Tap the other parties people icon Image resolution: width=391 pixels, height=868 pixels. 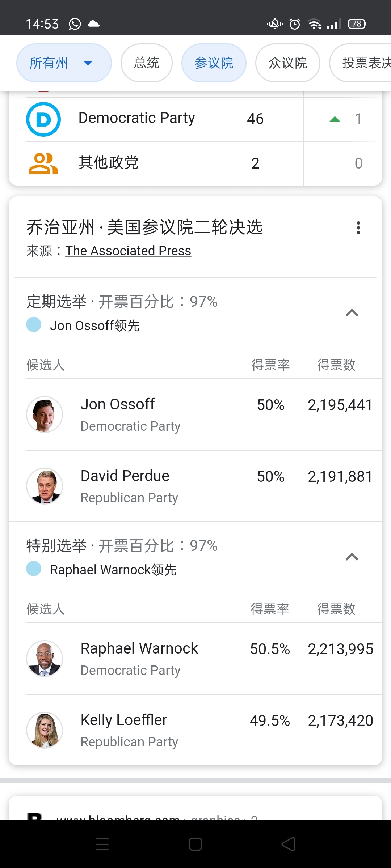coord(43,163)
